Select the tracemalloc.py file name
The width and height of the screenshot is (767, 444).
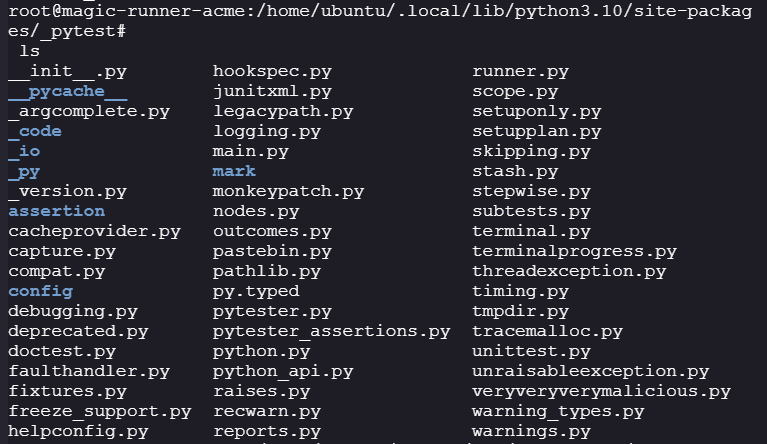point(547,331)
